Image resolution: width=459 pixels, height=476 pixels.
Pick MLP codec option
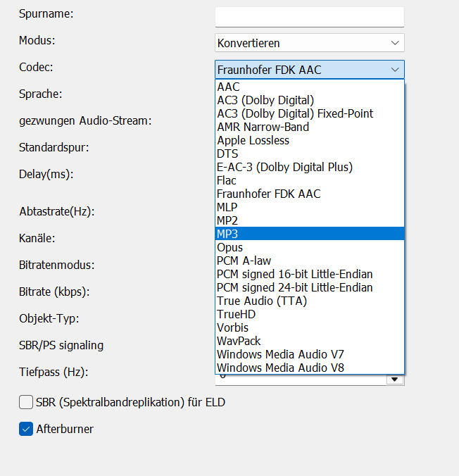pyautogui.click(x=309, y=207)
